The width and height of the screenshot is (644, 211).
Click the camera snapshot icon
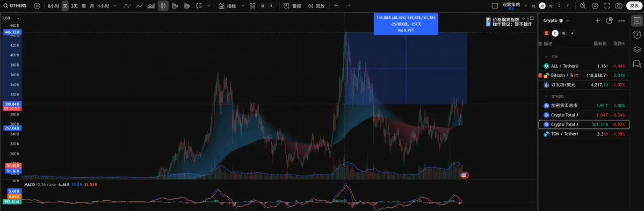pyautogui.click(x=619, y=6)
